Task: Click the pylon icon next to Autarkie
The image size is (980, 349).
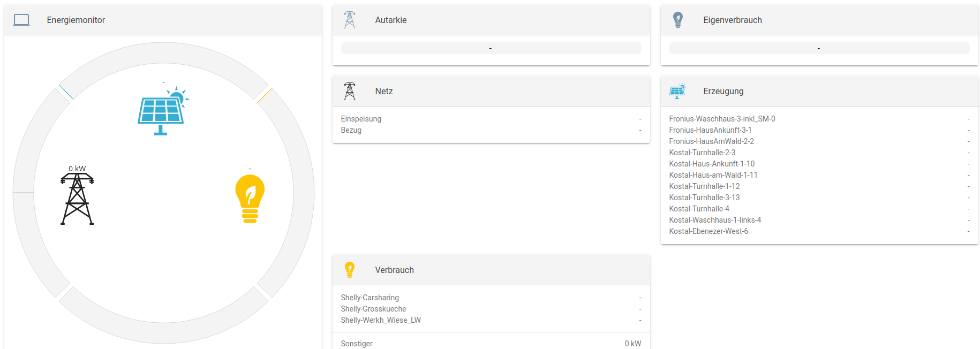Action: pos(350,20)
